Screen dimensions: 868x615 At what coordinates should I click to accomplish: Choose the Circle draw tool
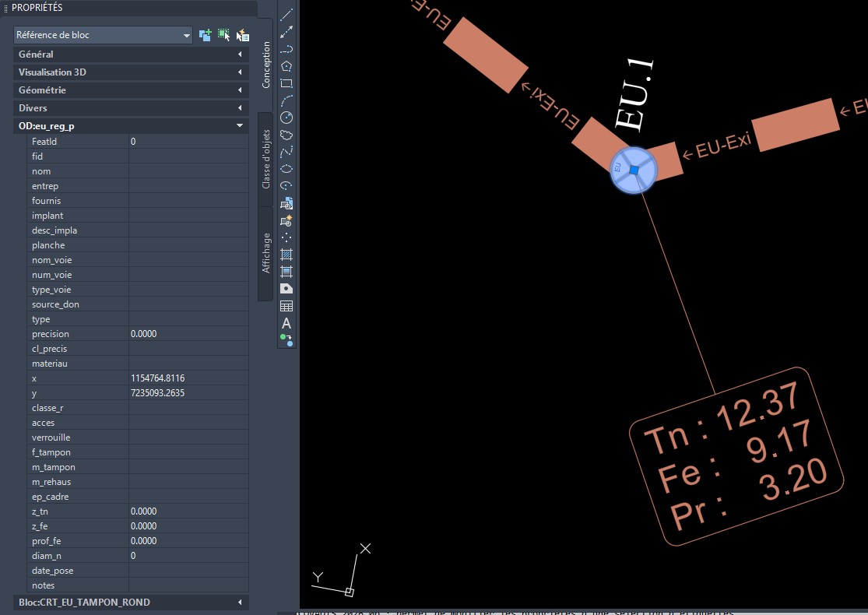[x=286, y=118]
